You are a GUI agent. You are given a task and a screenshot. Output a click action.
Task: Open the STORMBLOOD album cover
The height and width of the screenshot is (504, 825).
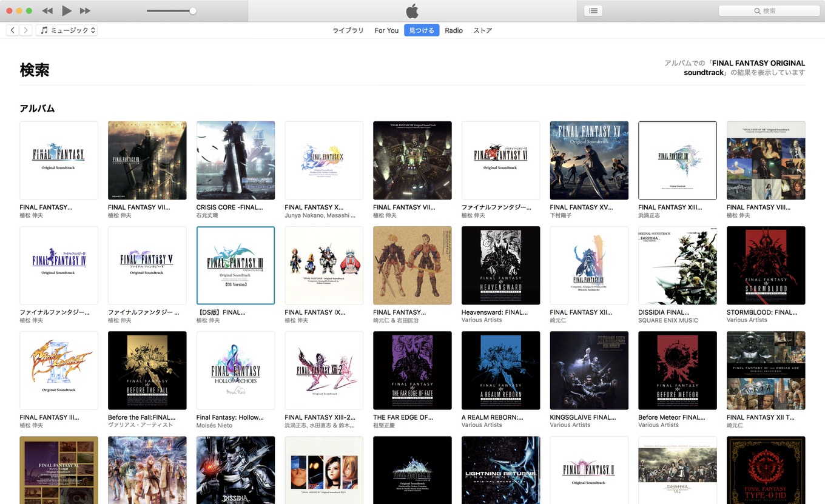(x=766, y=266)
